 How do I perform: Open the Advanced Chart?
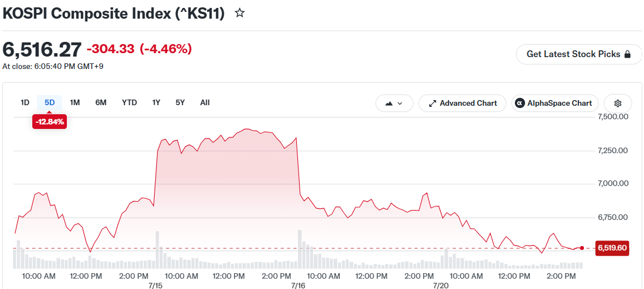click(x=462, y=103)
